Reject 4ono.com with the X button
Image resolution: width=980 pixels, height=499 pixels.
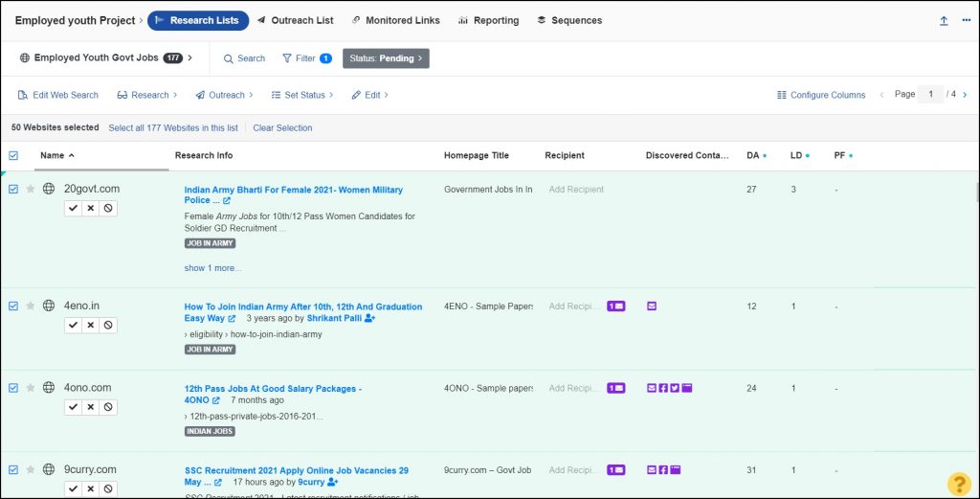tap(91, 407)
